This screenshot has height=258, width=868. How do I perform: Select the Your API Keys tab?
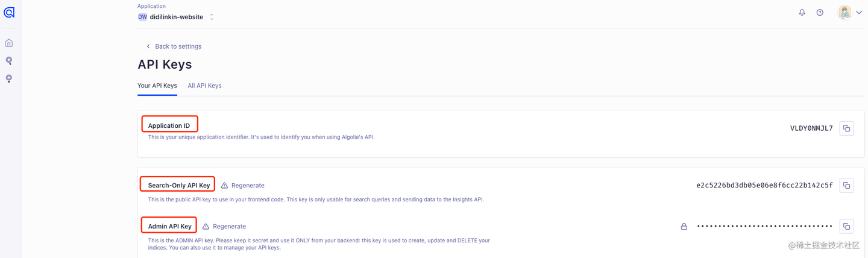click(x=157, y=86)
